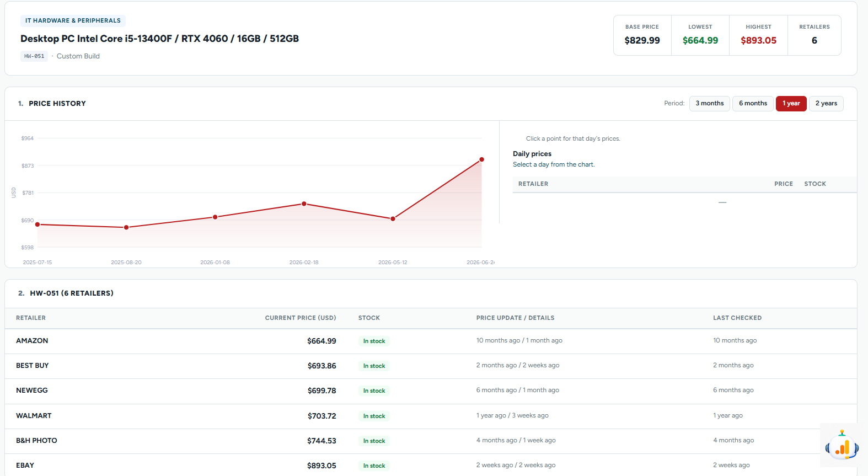Click Best Buy's In stock badge
Viewport: 868px width, 476px height.
click(x=374, y=366)
